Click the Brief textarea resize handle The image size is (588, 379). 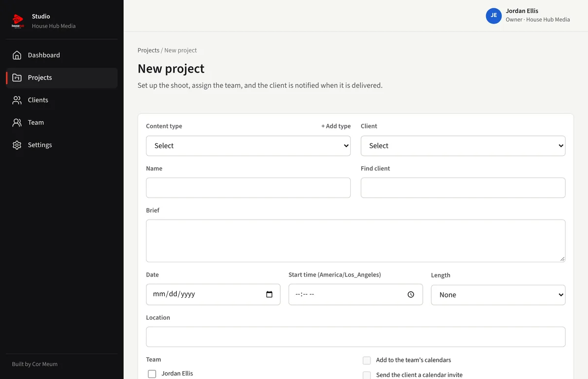pos(562,259)
